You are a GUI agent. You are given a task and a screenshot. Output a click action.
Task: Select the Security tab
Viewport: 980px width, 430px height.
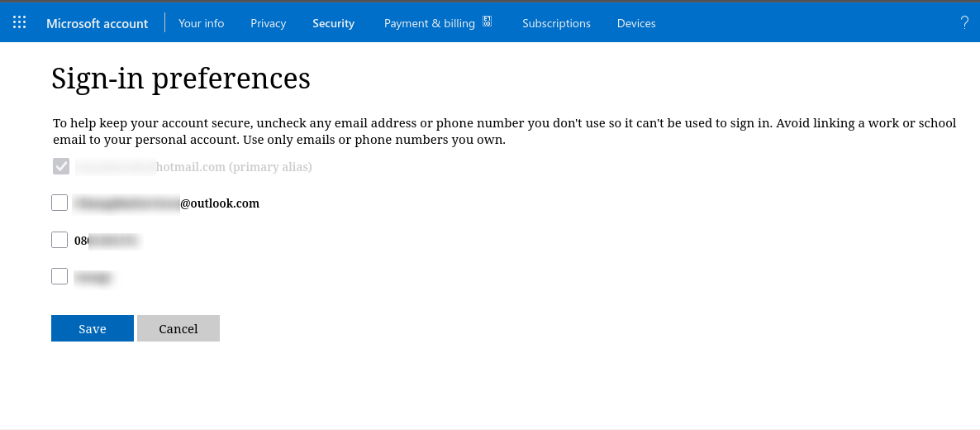333,23
